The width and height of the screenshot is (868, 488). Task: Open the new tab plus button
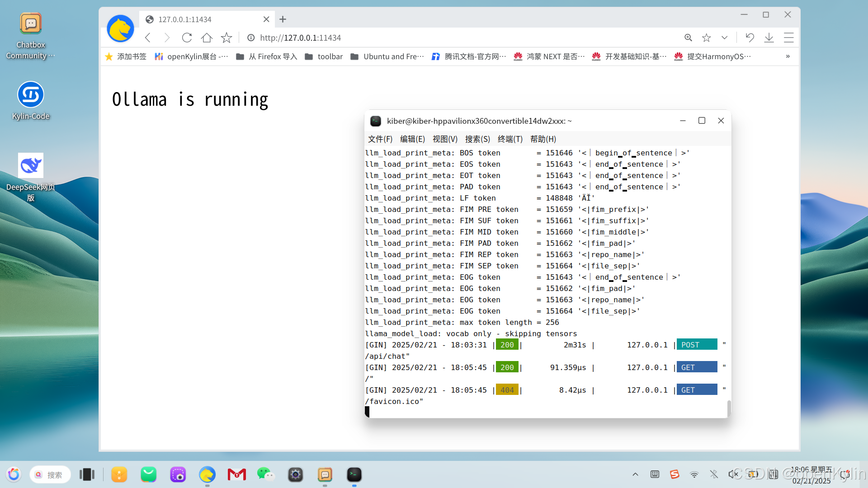pyautogui.click(x=283, y=19)
